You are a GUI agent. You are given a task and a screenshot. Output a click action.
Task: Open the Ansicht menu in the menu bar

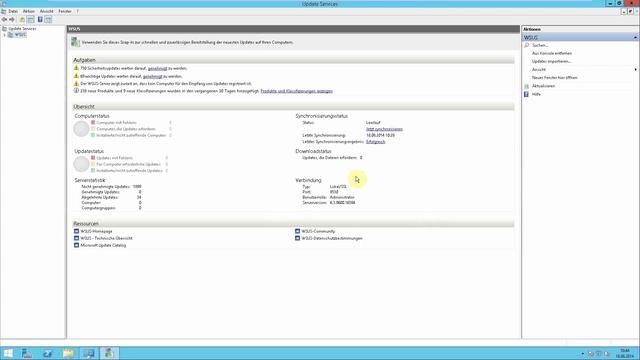pos(47,11)
